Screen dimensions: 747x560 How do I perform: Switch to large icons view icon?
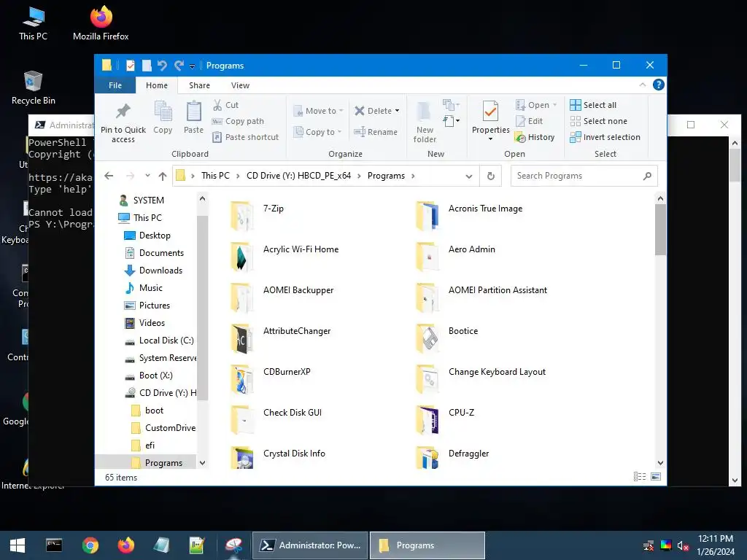coord(656,477)
